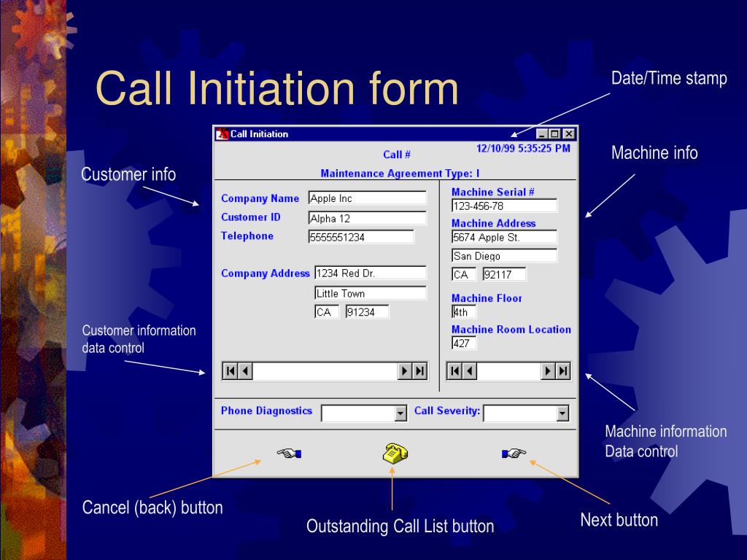Click the Call # label
Viewport: 747px width, 560px height.
396,155
